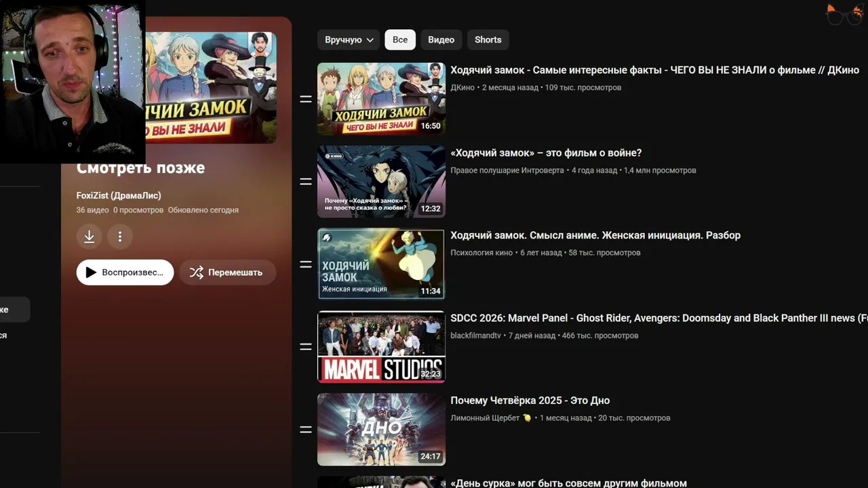Click the Обновлено сегодня text
The height and width of the screenshot is (488, 868).
tap(203, 210)
